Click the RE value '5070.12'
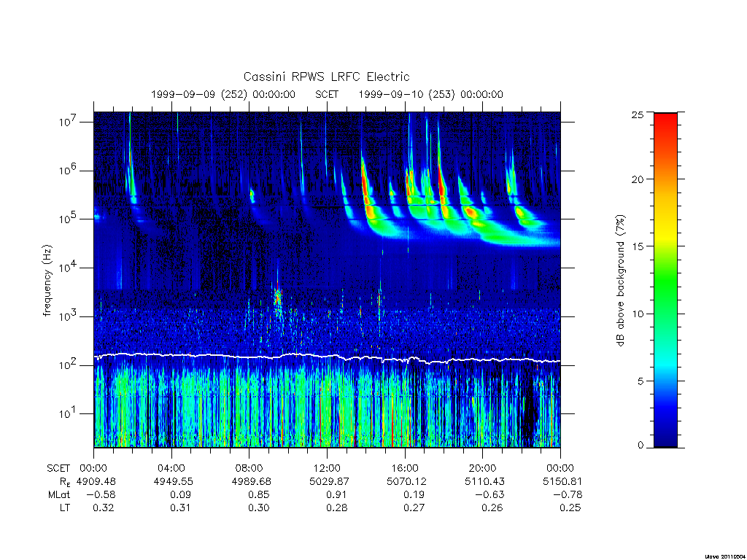 coord(407,481)
